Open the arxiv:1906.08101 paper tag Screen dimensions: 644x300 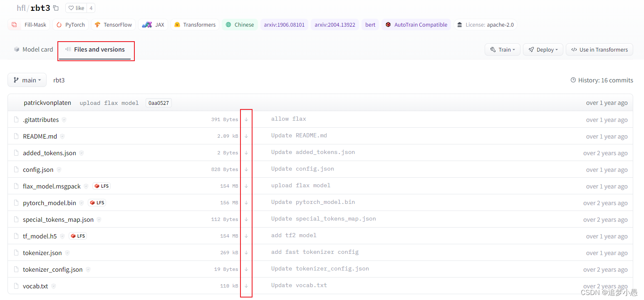(284, 25)
